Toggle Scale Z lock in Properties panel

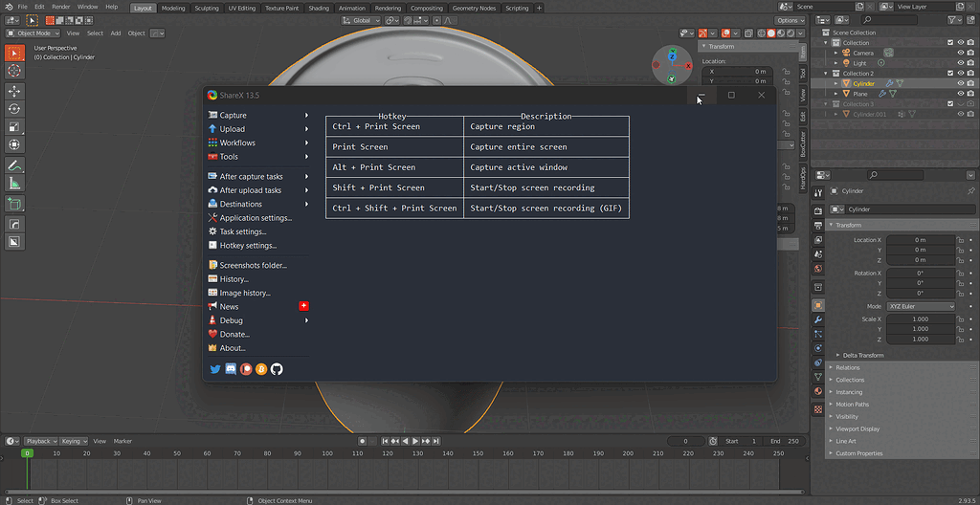point(959,340)
